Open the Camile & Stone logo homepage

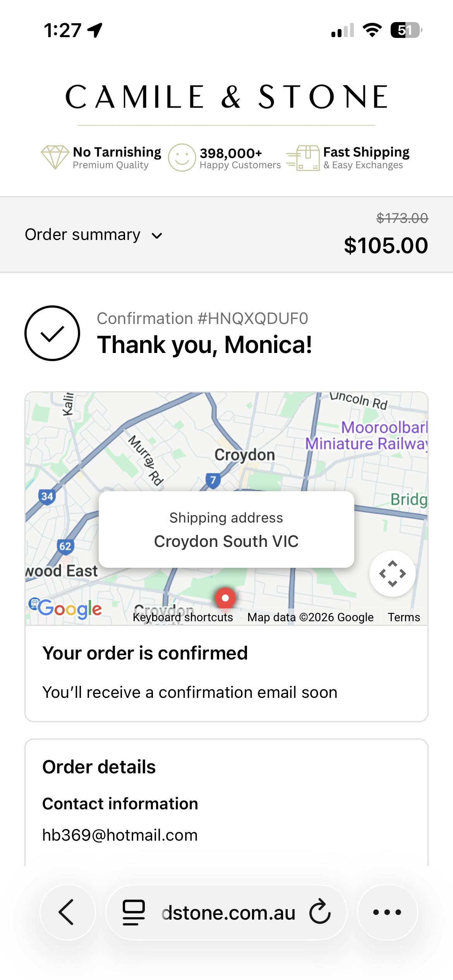pos(226,97)
